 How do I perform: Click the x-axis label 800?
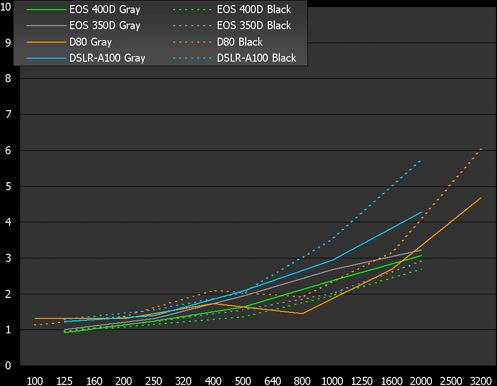point(302,381)
